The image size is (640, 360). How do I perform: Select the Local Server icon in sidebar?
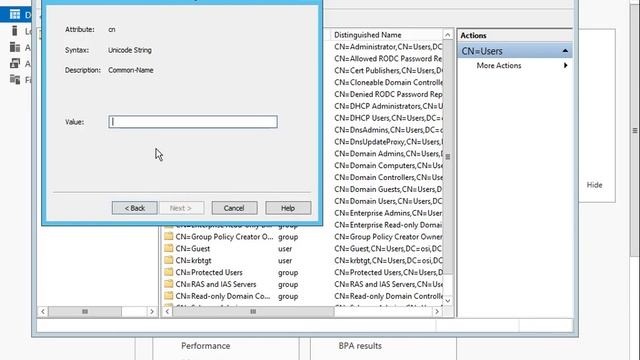click(15, 31)
